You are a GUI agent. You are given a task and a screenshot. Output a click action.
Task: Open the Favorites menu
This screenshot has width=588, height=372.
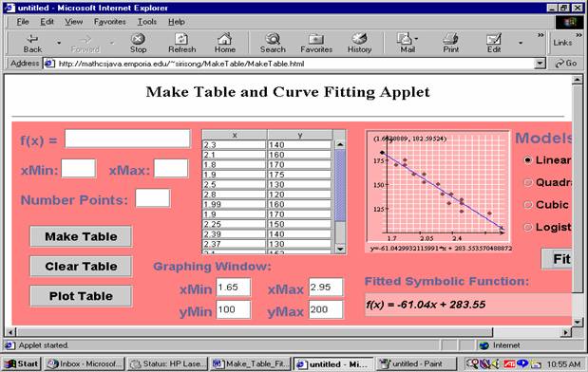click(x=109, y=22)
